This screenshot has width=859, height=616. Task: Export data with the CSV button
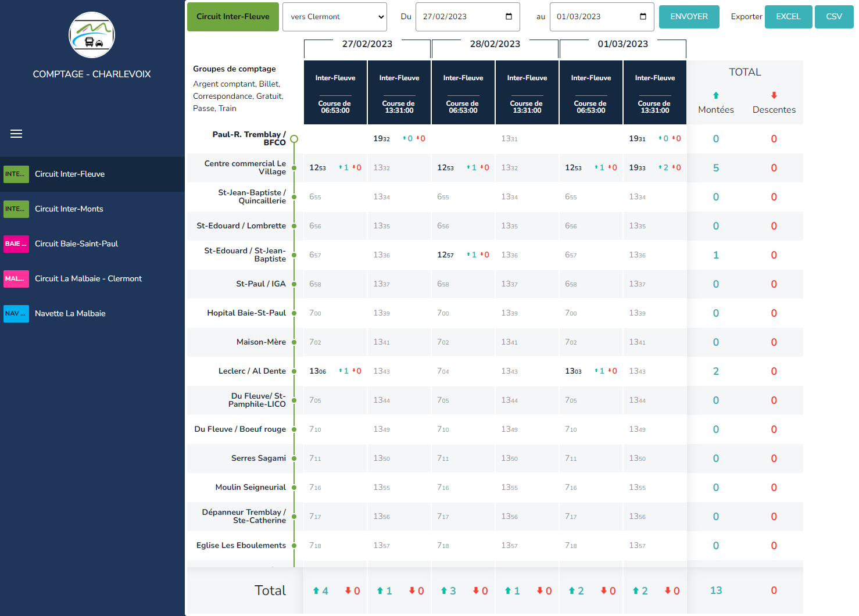coord(834,17)
